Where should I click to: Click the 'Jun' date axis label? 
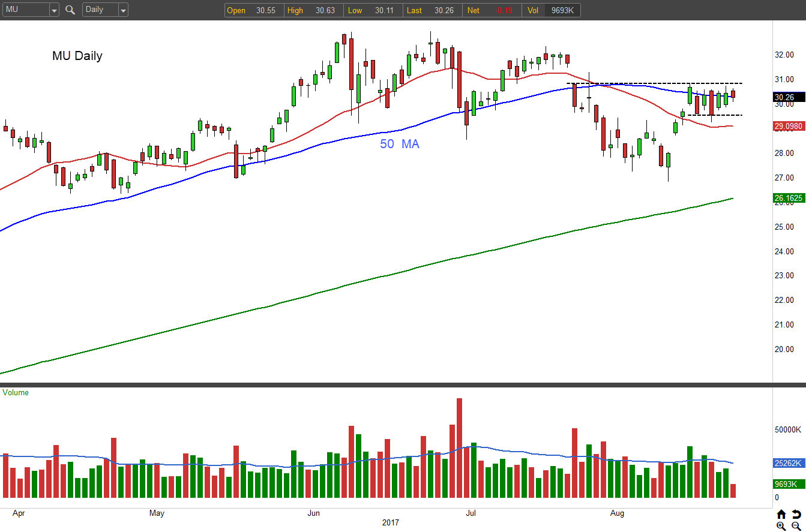(x=313, y=513)
